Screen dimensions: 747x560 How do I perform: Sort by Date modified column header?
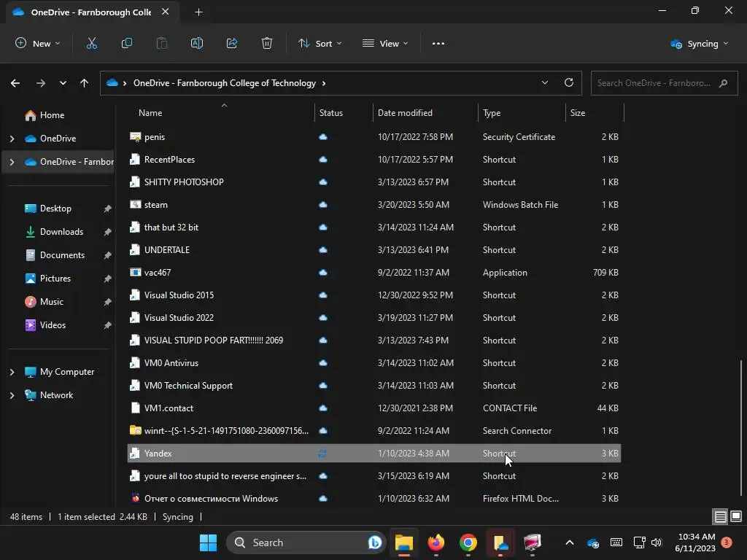click(x=405, y=113)
